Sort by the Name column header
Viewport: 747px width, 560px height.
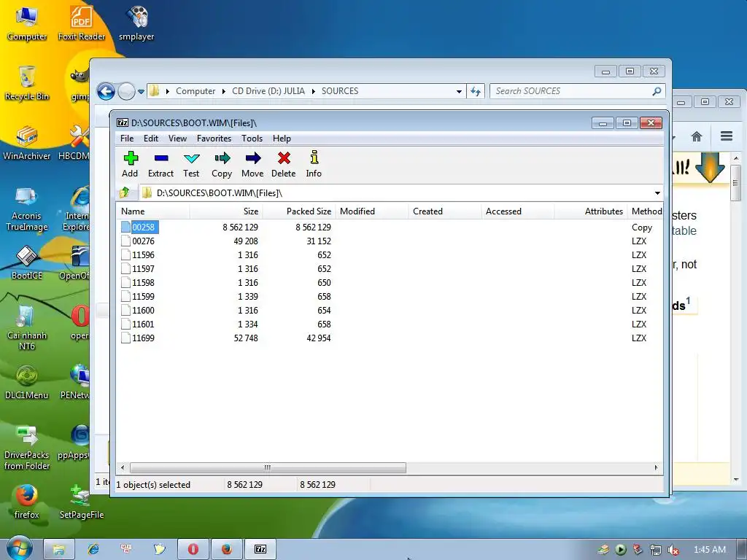[x=153, y=211]
